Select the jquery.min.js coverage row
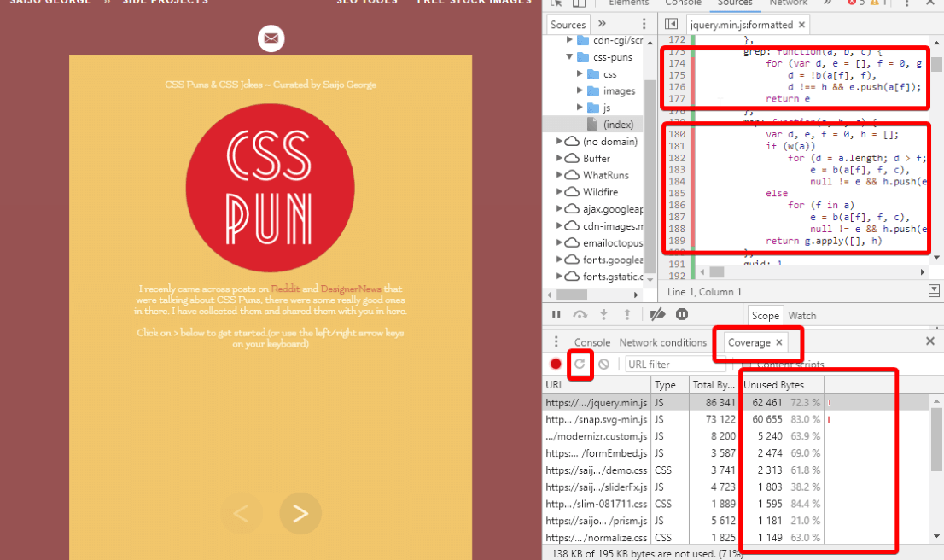The width and height of the screenshot is (944, 560). coord(736,402)
